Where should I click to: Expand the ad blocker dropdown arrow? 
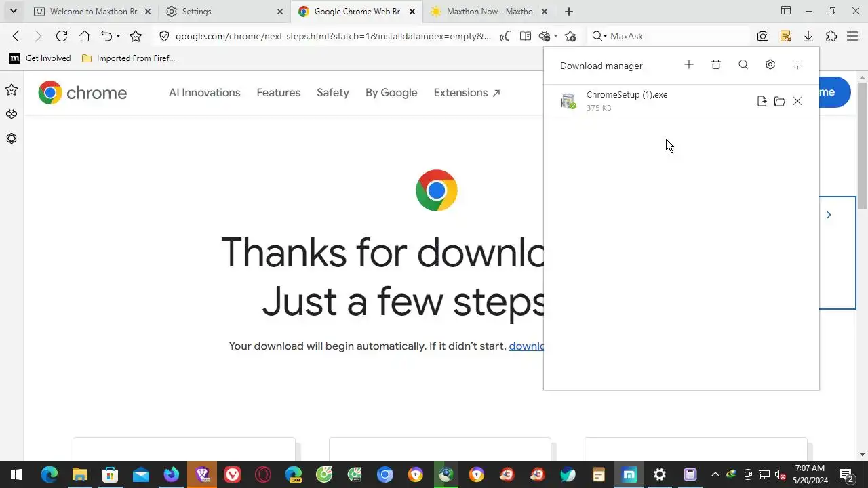(555, 36)
